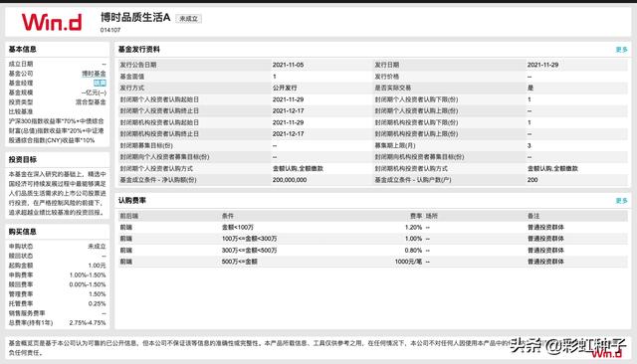637x364 pixels.
Task: Select the 发行日期 value 2021-11-29
Action: coord(542,65)
